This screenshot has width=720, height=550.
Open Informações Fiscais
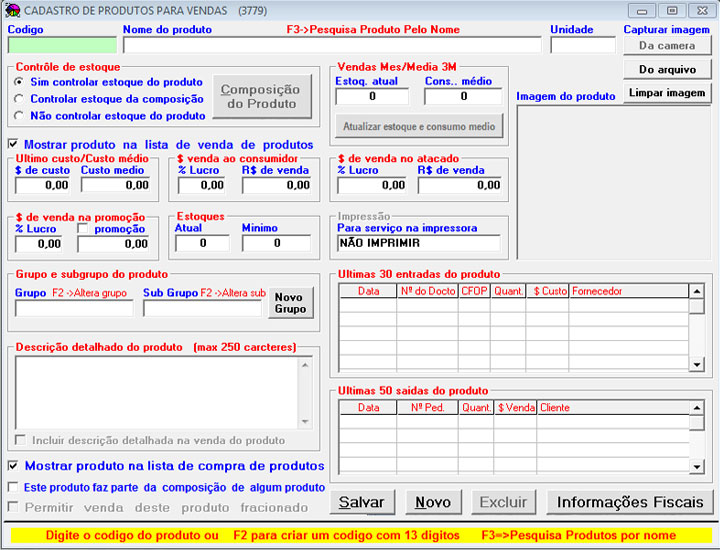pyautogui.click(x=630, y=502)
